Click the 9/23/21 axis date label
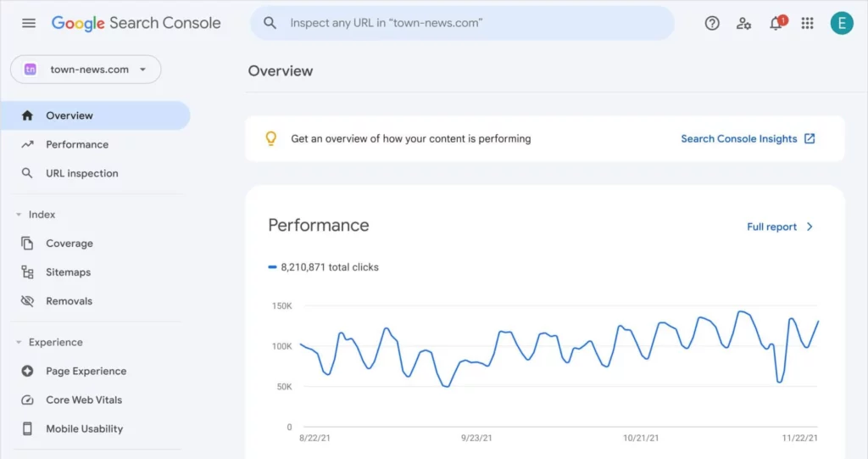The width and height of the screenshot is (868, 459). [476, 438]
